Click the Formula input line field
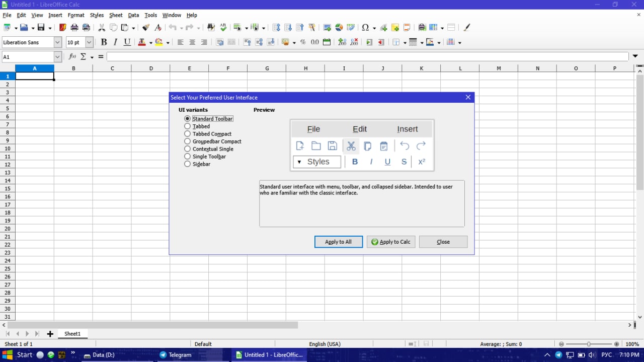The width and height of the screenshot is (644, 362). click(367, 57)
